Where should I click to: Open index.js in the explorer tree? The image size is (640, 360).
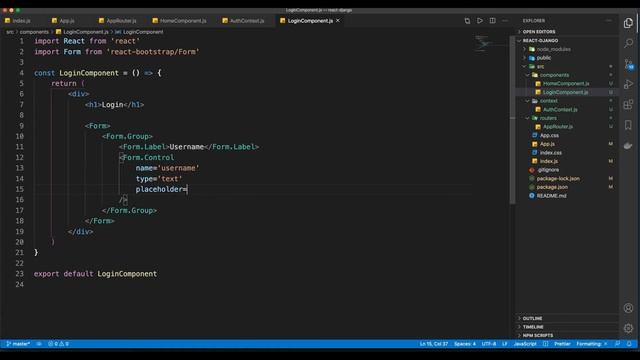coord(567,161)
